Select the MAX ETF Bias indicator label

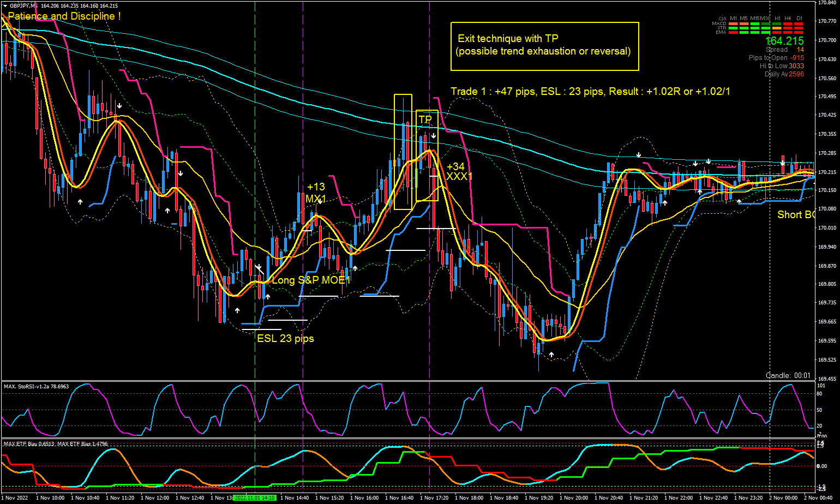(x=56, y=444)
